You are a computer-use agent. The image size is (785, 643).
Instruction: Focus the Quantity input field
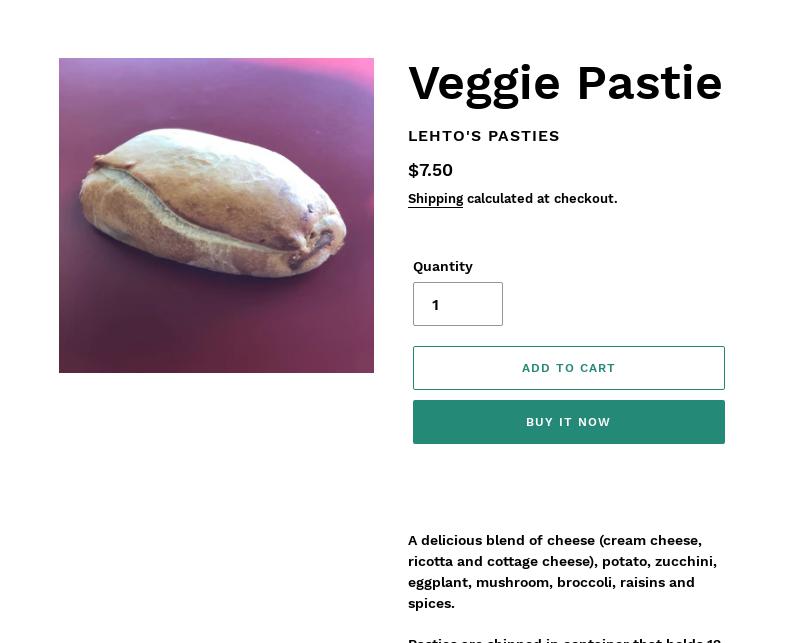[458, 304]
